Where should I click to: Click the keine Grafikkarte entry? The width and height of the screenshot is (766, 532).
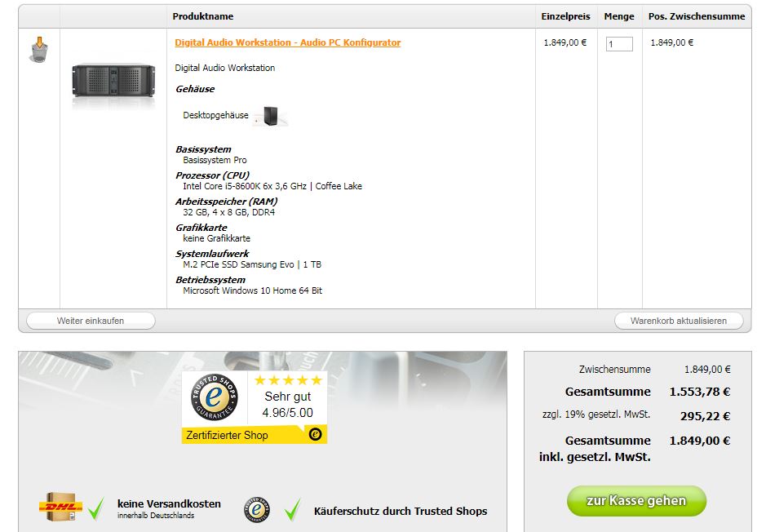click(x=216, y=238)
